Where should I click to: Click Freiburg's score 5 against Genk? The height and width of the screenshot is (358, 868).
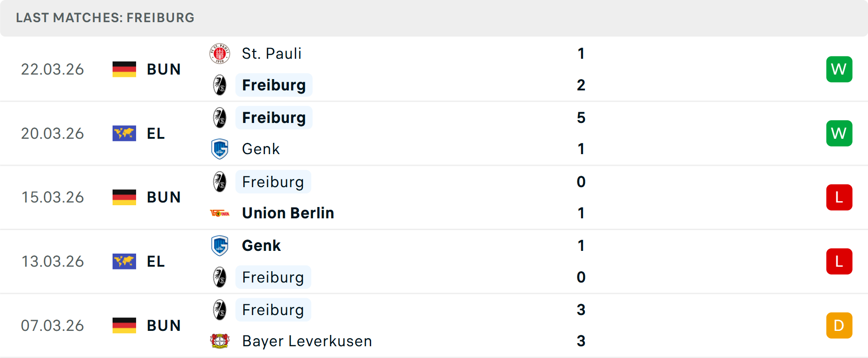click(581, 118)
